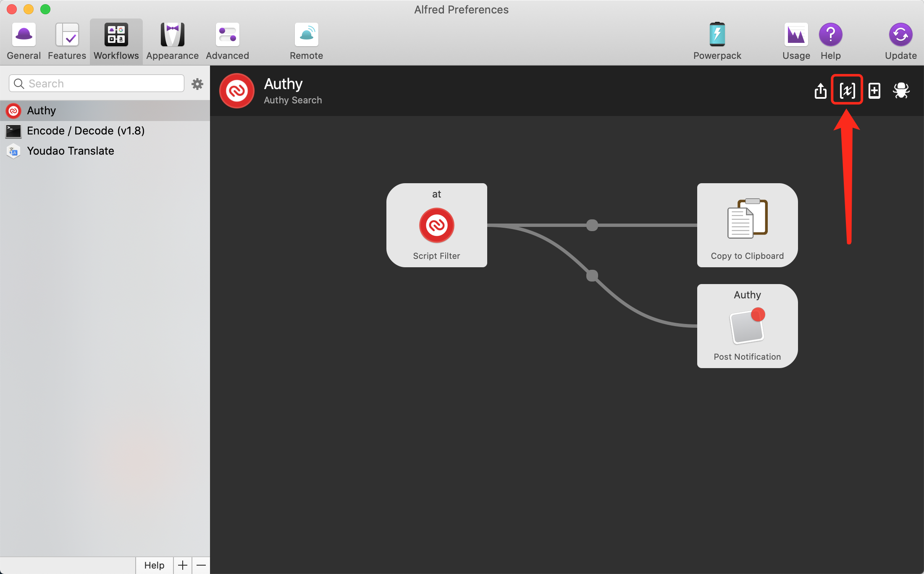
Task: Click the export workflow share icon
Action: [820, 91]
